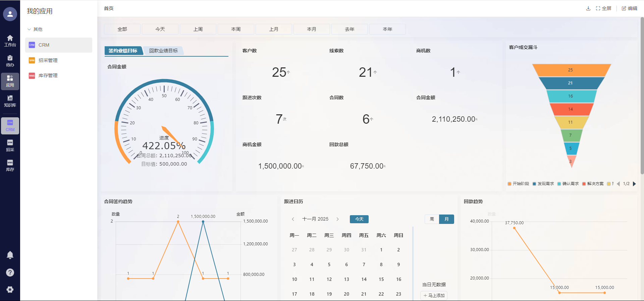Go to next funnel legend page
Screen dimensions: 644x301
point(634,184)
